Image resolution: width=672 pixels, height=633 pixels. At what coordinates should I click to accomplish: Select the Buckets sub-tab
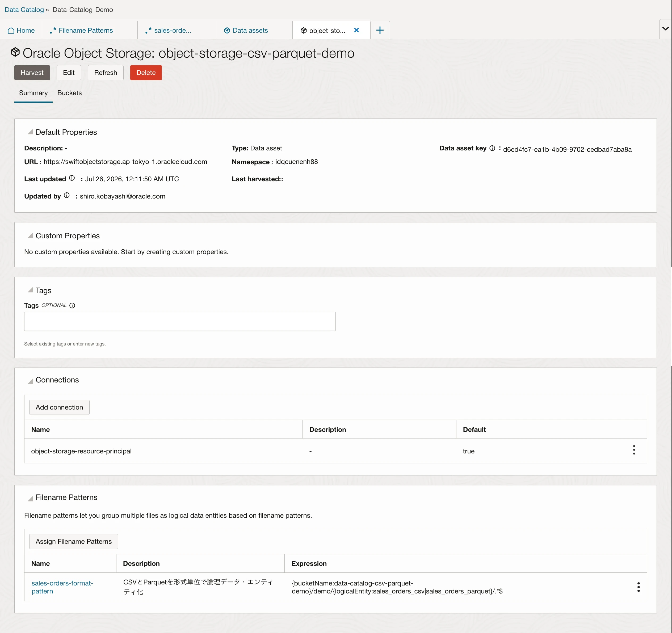point(69,93)
